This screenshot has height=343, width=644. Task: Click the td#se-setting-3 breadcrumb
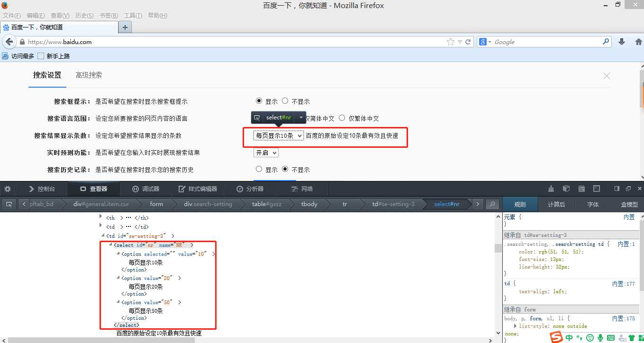(393, 204)
